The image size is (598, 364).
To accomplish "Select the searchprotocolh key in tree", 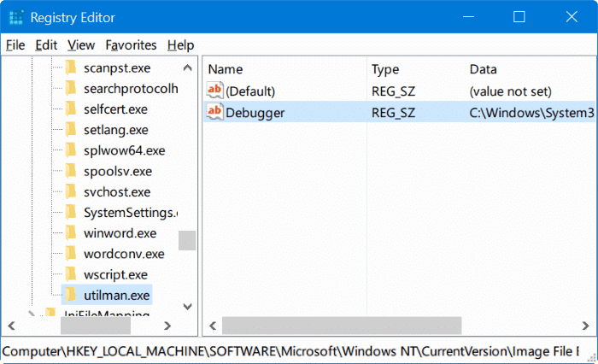I will 131,89.
